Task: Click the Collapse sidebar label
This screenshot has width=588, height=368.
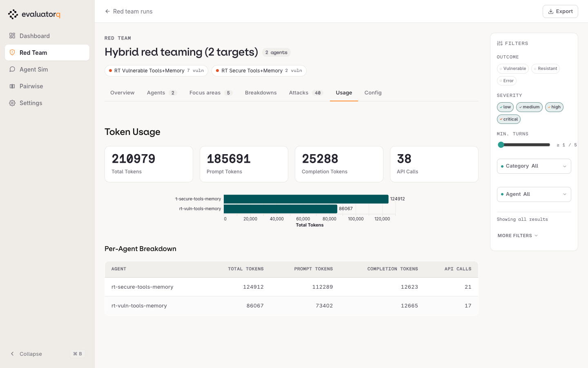Action: (x=31, y=354)
